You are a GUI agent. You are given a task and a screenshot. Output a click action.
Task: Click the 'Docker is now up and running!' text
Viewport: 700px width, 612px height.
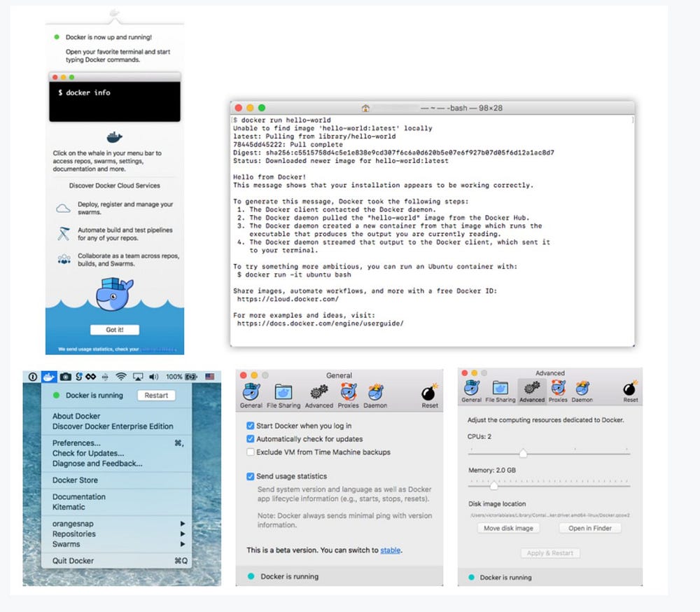[x=108, y=37]
